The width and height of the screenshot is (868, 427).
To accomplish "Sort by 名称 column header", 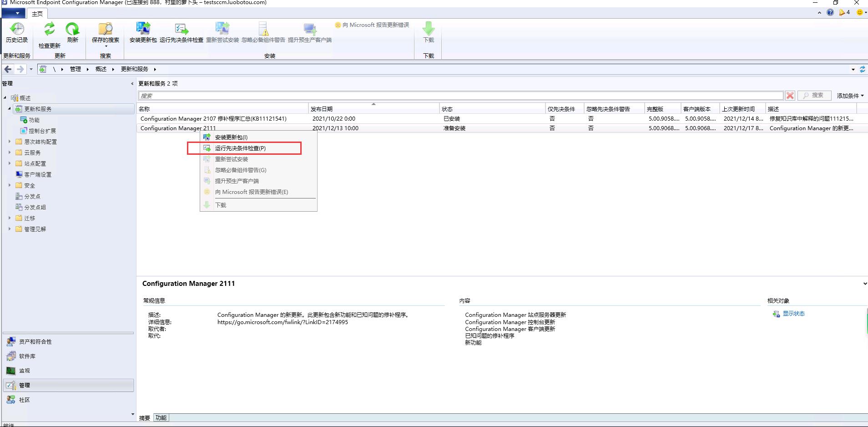I will (x=222, y=109).
